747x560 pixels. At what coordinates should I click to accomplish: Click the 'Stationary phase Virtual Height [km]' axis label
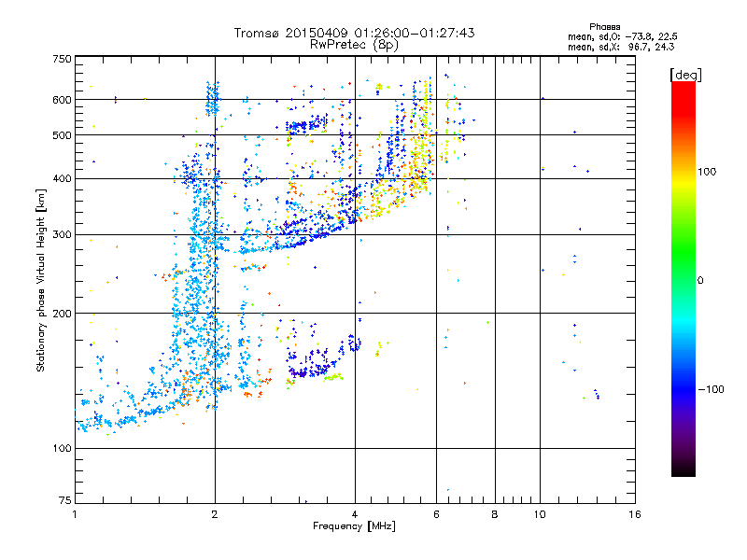[41, 280]
